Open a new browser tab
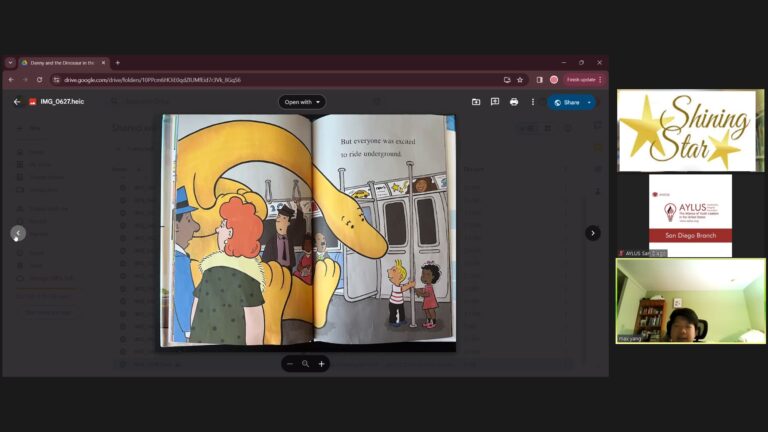The image size is (768, 432). tap(118, 63)
